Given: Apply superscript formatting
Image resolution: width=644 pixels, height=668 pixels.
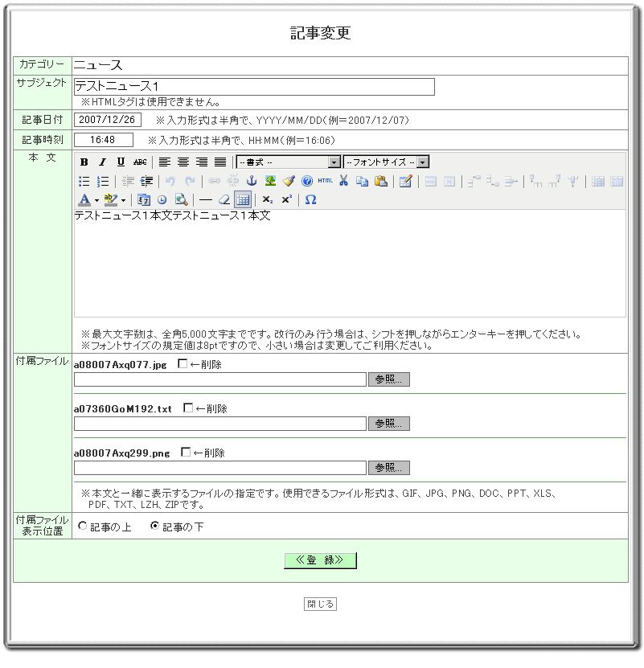Looking at the screenshot, I should coord(286,199).
